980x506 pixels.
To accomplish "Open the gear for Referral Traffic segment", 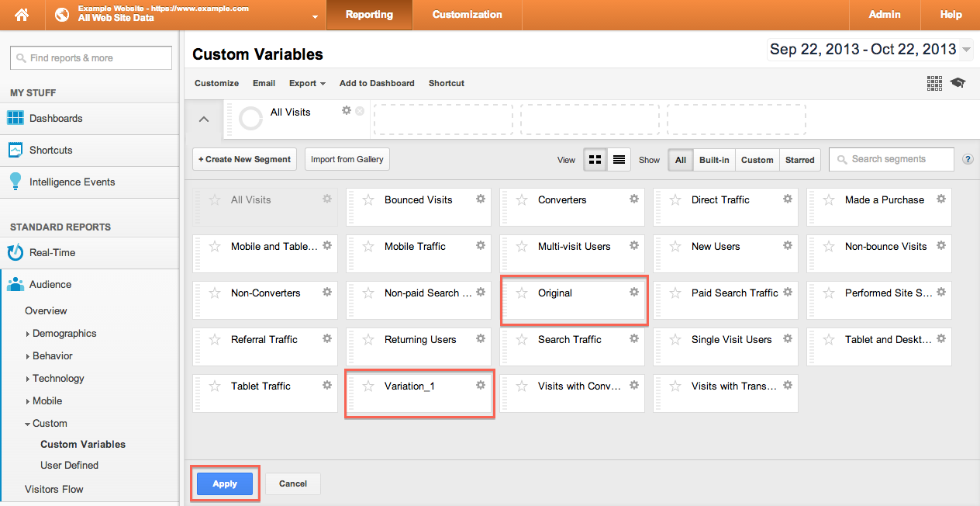I will tap(327, 339).
